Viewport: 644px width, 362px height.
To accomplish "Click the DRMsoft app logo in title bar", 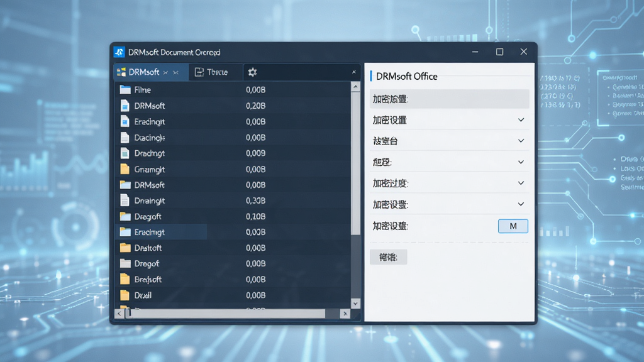I will tap(119, 52).
